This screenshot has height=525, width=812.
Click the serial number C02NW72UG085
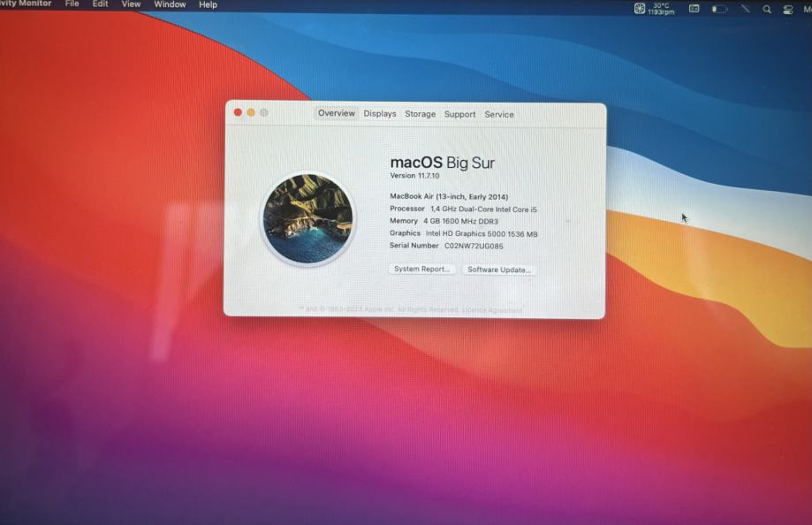474,247
